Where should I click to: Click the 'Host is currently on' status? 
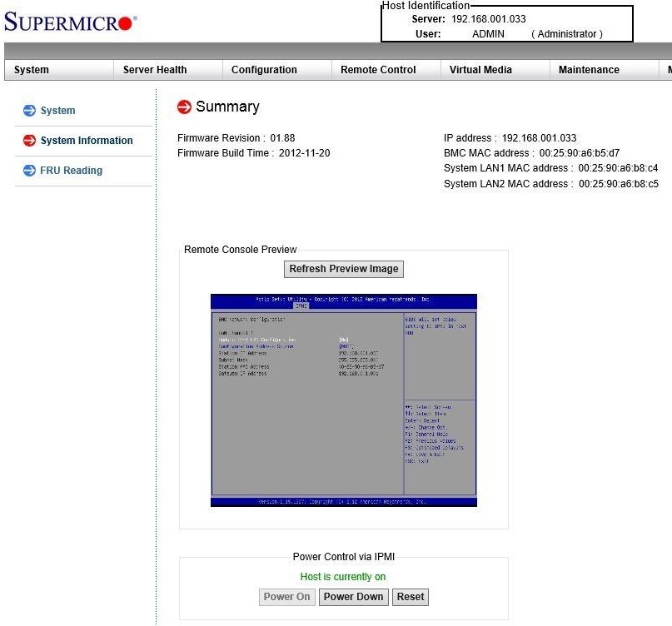[x=343, y=577]
